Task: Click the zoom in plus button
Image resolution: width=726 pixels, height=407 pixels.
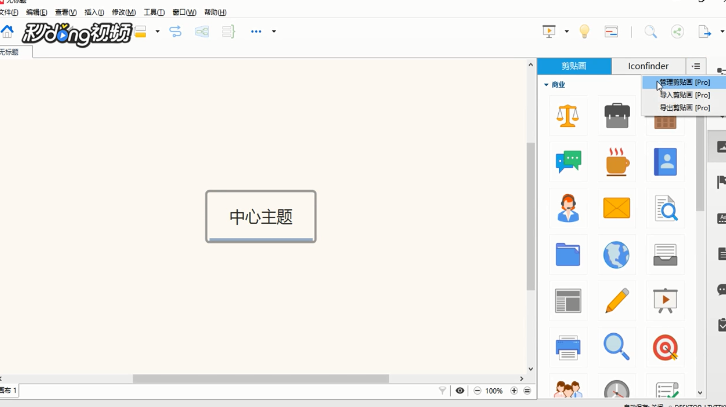Action: 514,391
